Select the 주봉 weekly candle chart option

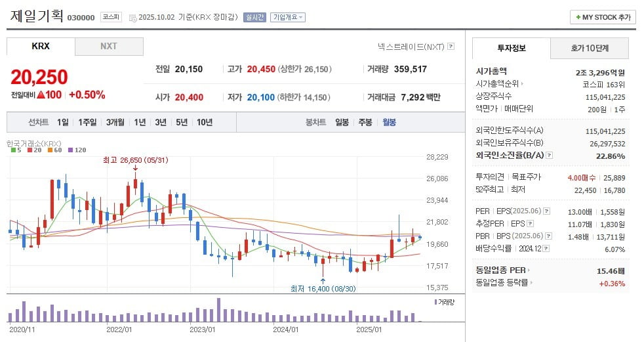(365, 122)
